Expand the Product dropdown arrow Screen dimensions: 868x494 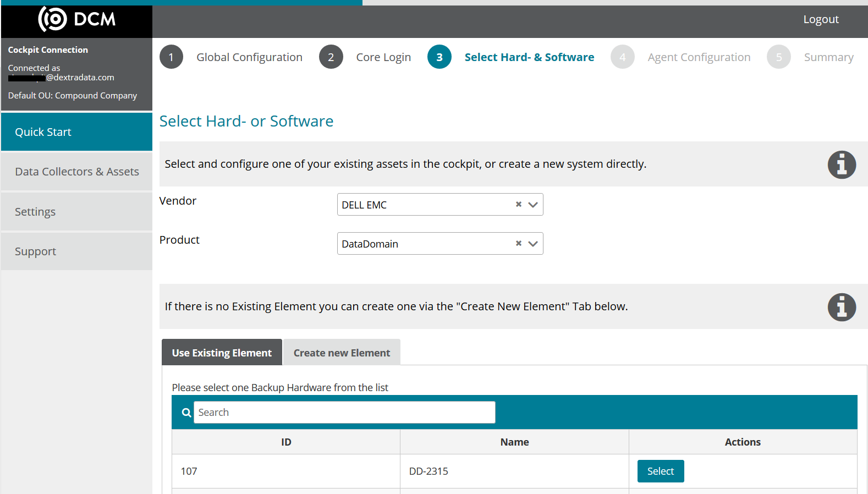coord(532,244)
